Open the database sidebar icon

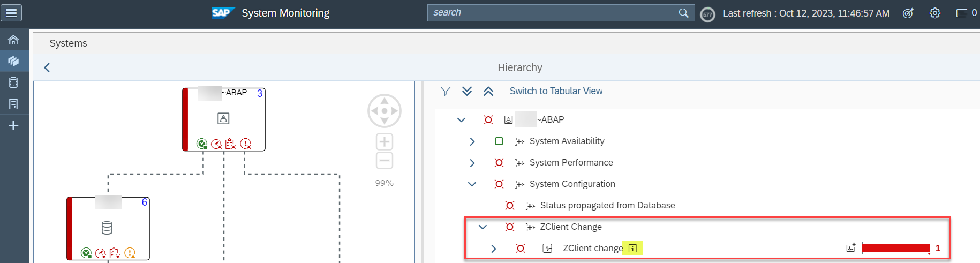pyautogui.click(x=13, y=82)
